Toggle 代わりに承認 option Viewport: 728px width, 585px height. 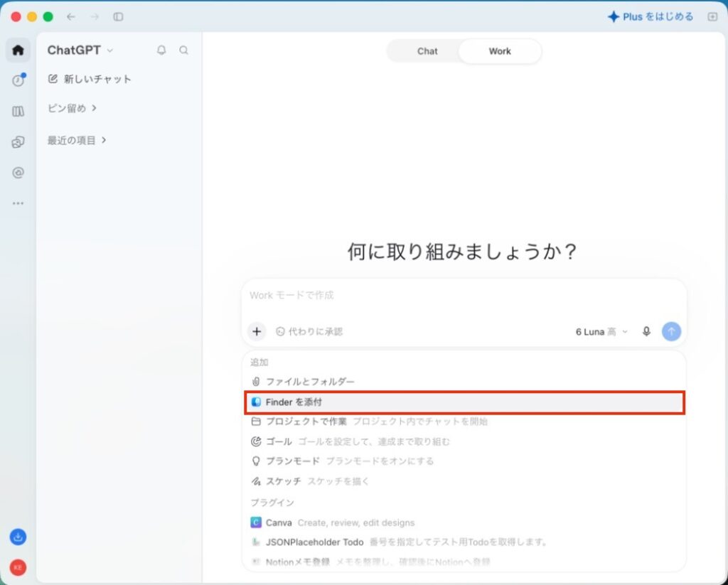click(x=309, y=331)
